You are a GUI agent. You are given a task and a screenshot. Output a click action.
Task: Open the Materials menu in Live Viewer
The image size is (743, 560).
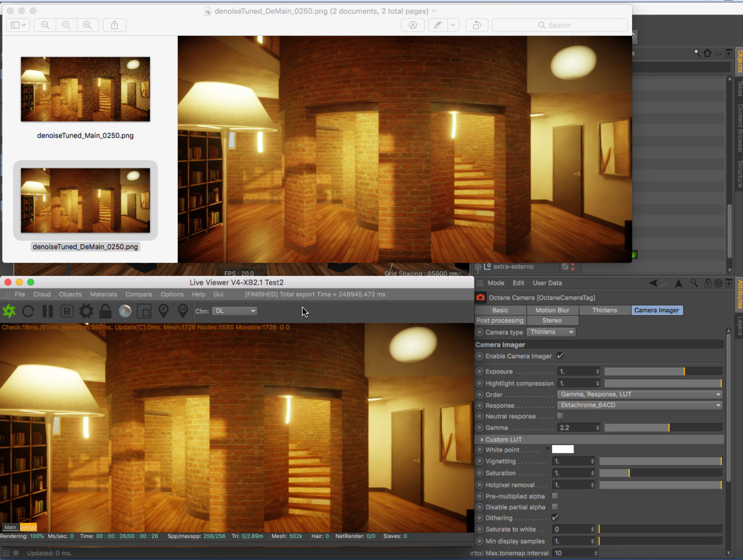pos(103,294)
